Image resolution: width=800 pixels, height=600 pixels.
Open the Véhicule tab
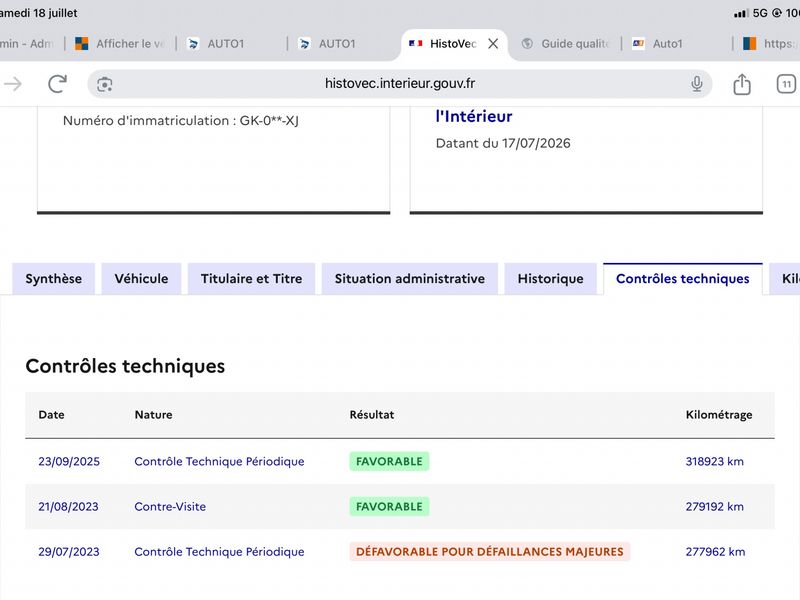coord(141,279)
